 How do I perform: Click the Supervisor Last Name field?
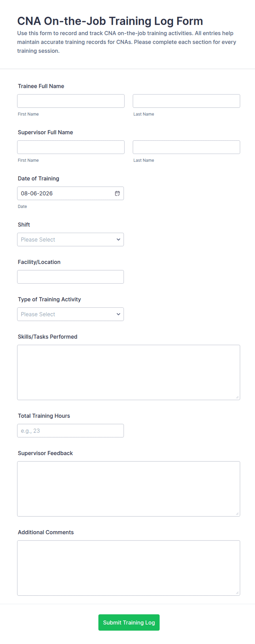click(x=186, y=147)
